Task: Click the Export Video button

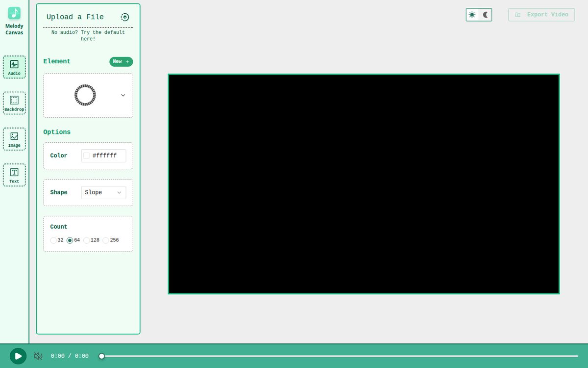Action: point(541,15)
